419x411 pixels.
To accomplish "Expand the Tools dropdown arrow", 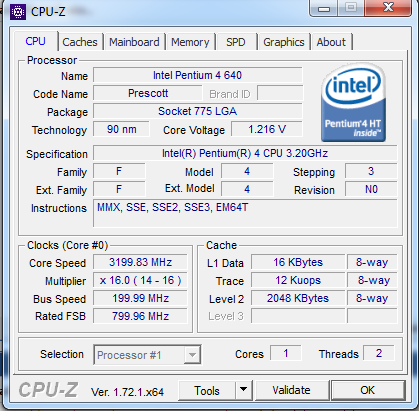I will pyautogui.click(x=244, y=390).
